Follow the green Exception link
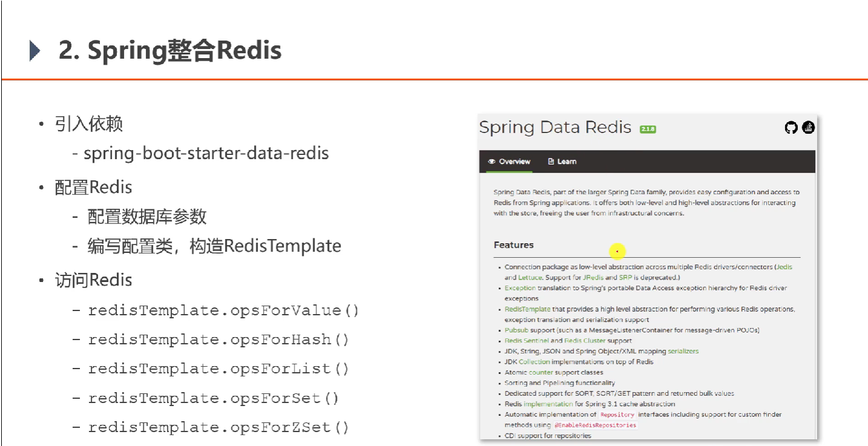This screenshot has height=446, width=868. click(x=520, y=288)
